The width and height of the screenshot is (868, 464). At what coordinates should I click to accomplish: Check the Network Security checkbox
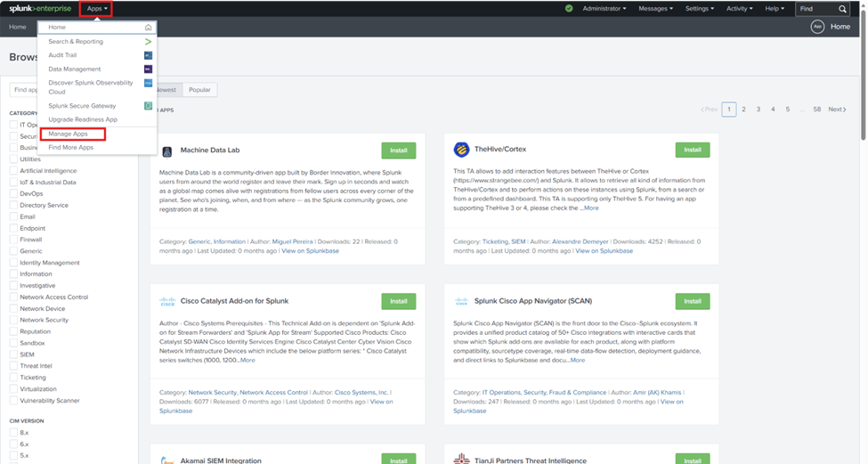[x=13, y=320]
